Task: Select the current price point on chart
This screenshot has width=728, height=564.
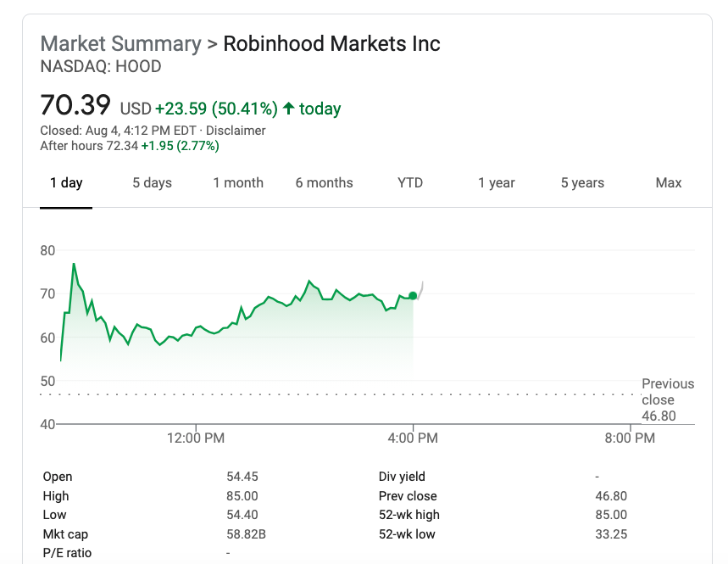Action: pos(412,295)
